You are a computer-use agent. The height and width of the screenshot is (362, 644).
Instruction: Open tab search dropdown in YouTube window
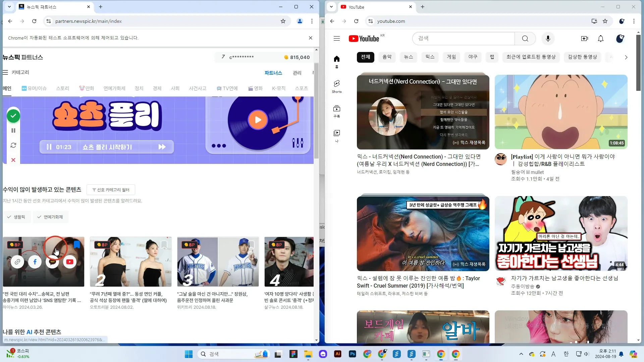(331, 7)
